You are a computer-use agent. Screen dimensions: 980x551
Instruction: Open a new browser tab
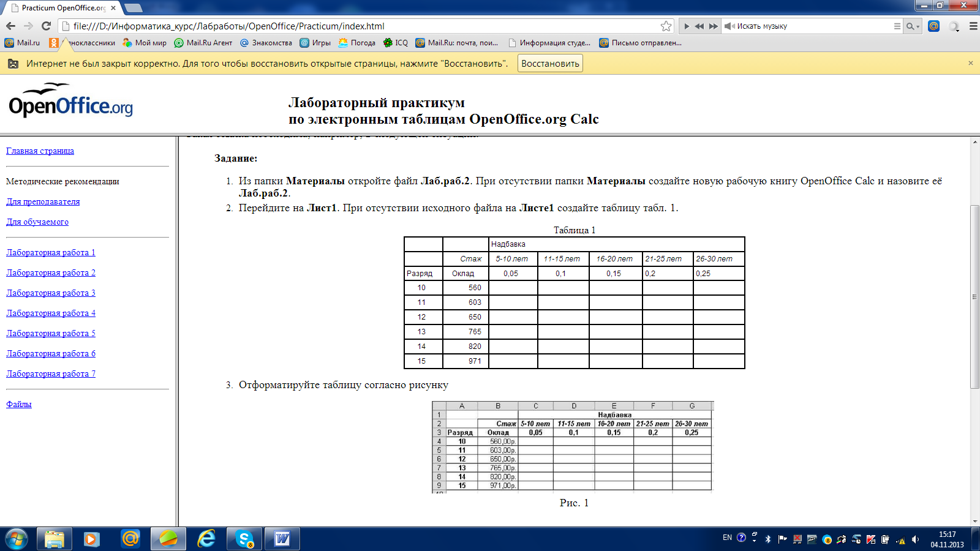133,8
